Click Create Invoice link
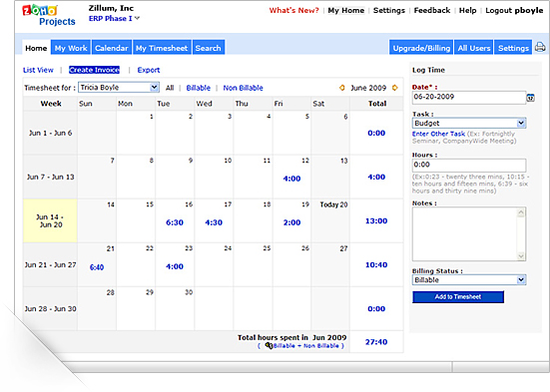Image resolution: width=550 pixels, height=392 pixels. tap(95, 70)
